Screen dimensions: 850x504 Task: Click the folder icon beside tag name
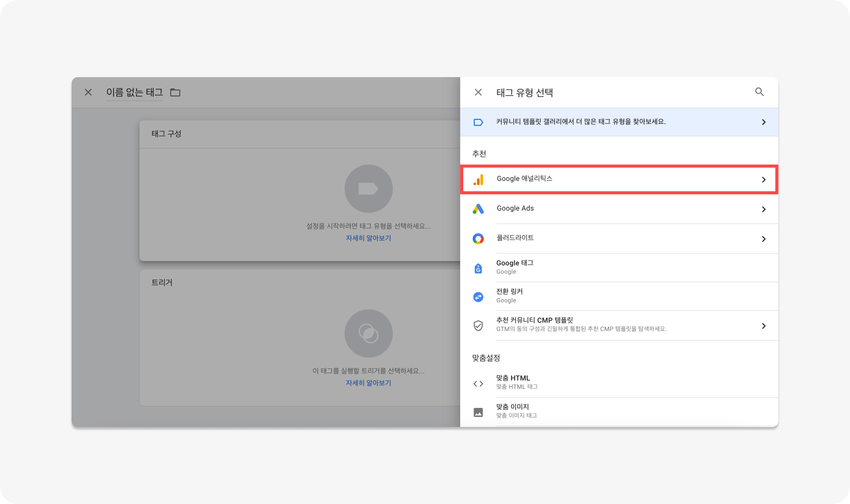pos(175,92)
